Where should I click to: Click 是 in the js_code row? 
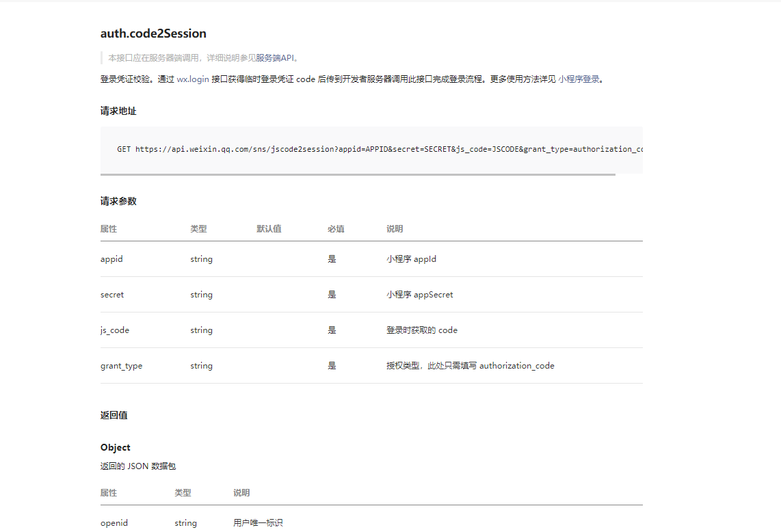[332, 330]
